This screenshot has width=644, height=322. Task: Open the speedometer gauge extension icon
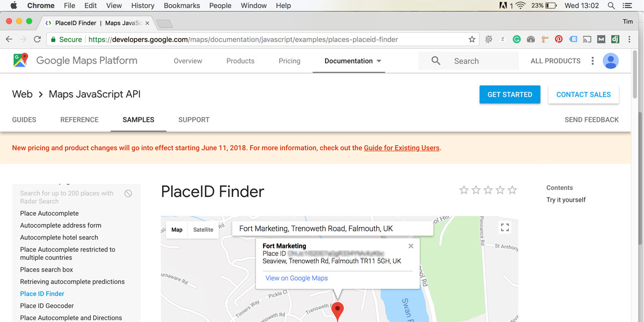tap(531, 39)
